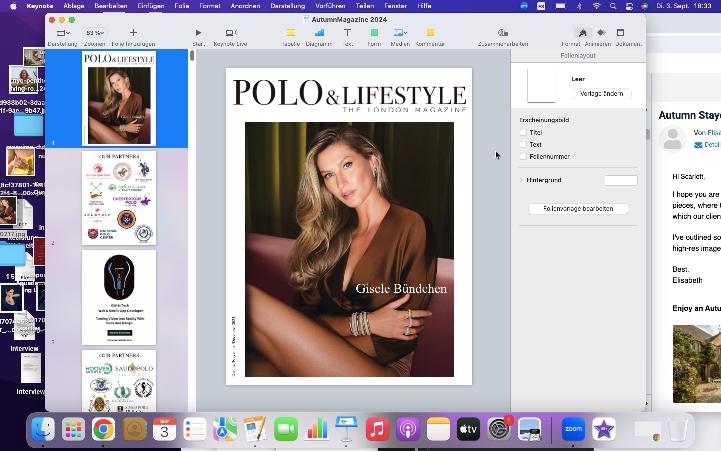Open the Animation inspector icon
This screenshot has width=721, height=451.
tap(602, 33)
